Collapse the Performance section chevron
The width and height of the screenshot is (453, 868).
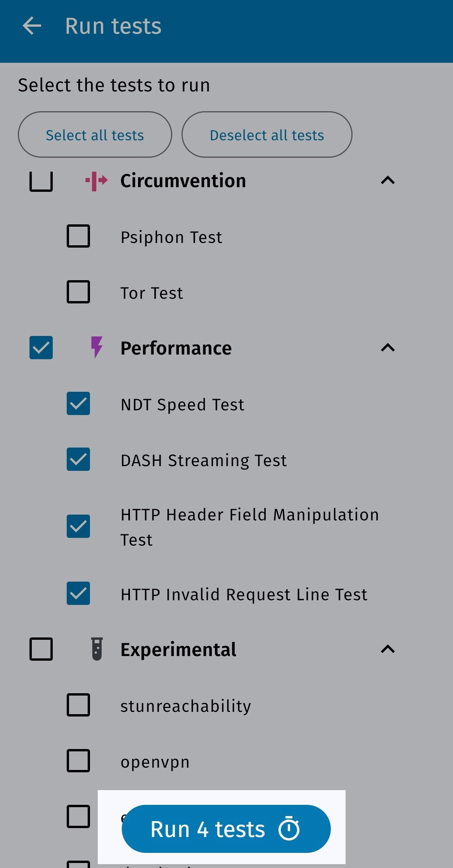[x=388, y=348]
